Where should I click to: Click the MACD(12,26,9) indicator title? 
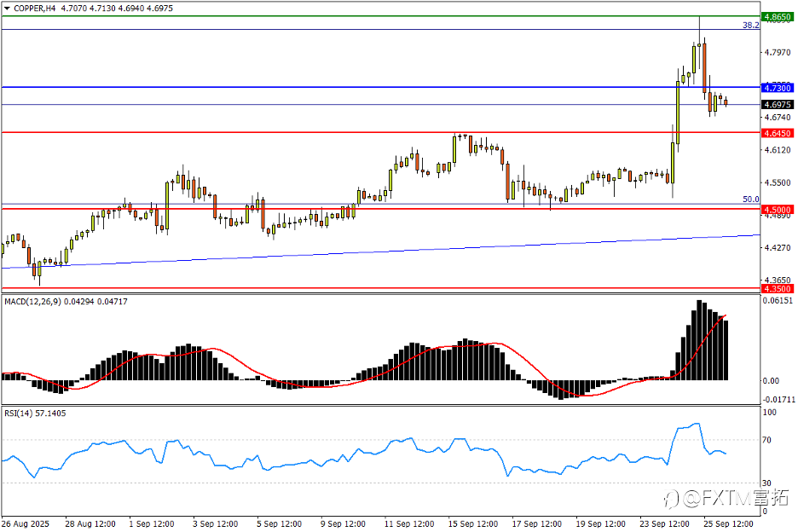(33, 302)
